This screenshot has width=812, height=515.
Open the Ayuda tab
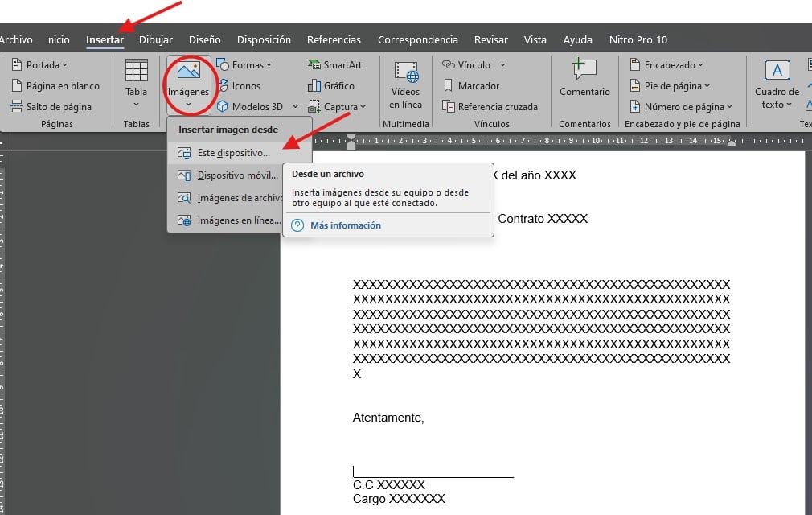tap(578, 40)
